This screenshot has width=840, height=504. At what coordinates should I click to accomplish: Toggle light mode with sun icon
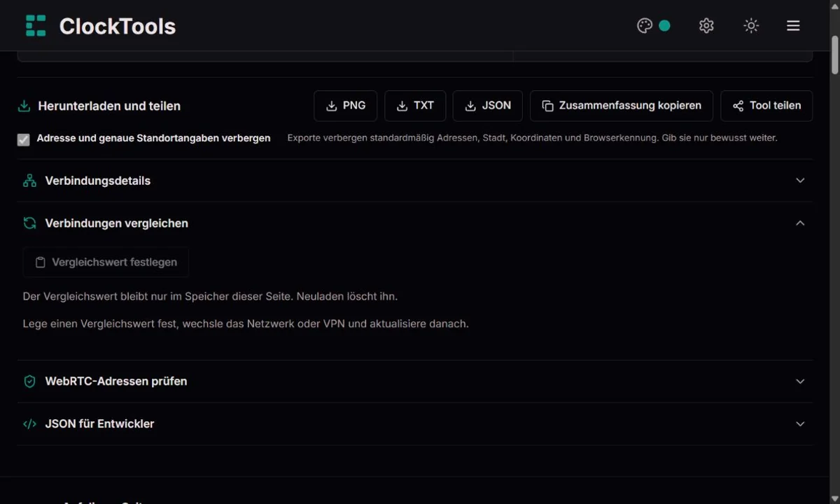click(x=751, y=26)
